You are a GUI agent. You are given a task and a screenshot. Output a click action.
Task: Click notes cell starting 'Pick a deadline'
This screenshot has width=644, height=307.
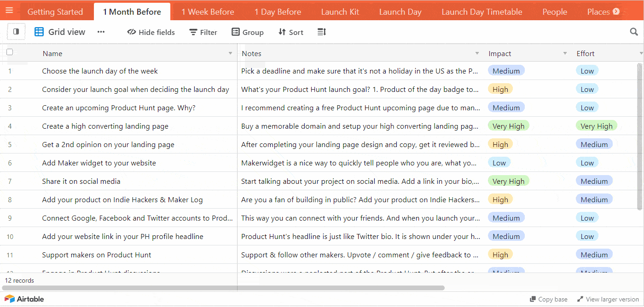tap(360, 71)
